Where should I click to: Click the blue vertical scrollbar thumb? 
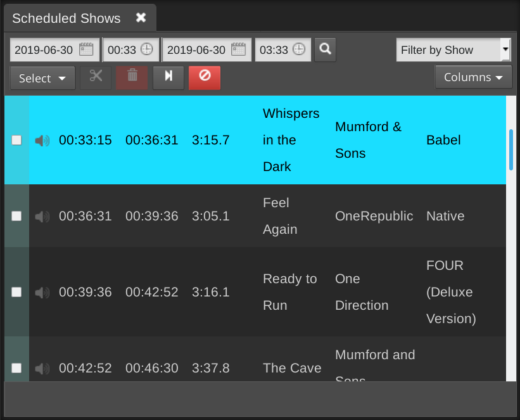[x=510, y=150]
